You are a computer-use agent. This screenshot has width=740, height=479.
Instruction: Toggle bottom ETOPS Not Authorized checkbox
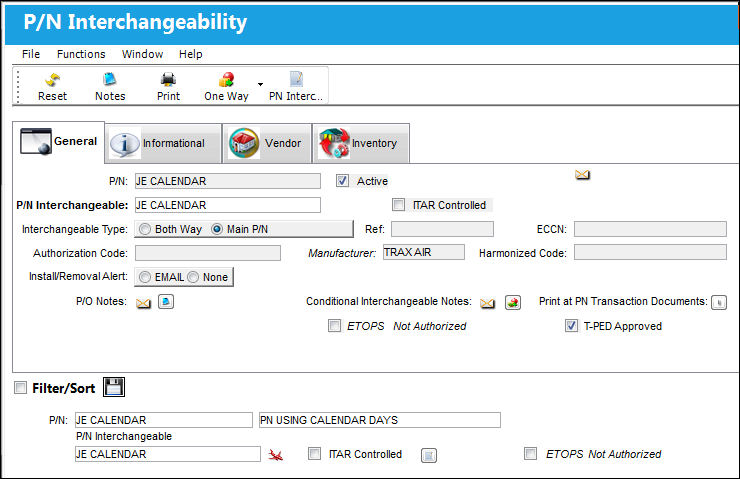(x=530, y=454)
